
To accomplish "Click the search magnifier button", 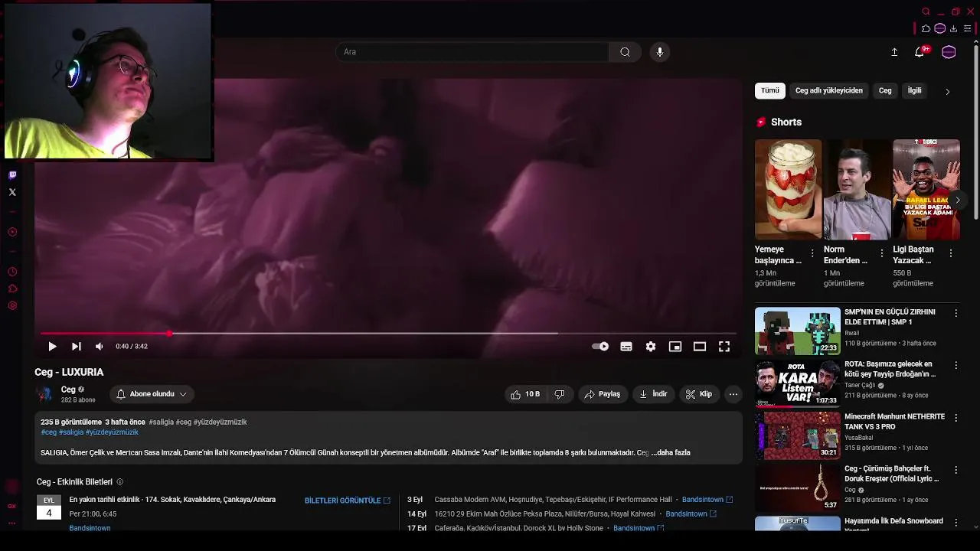I will [x=625, y=52].
